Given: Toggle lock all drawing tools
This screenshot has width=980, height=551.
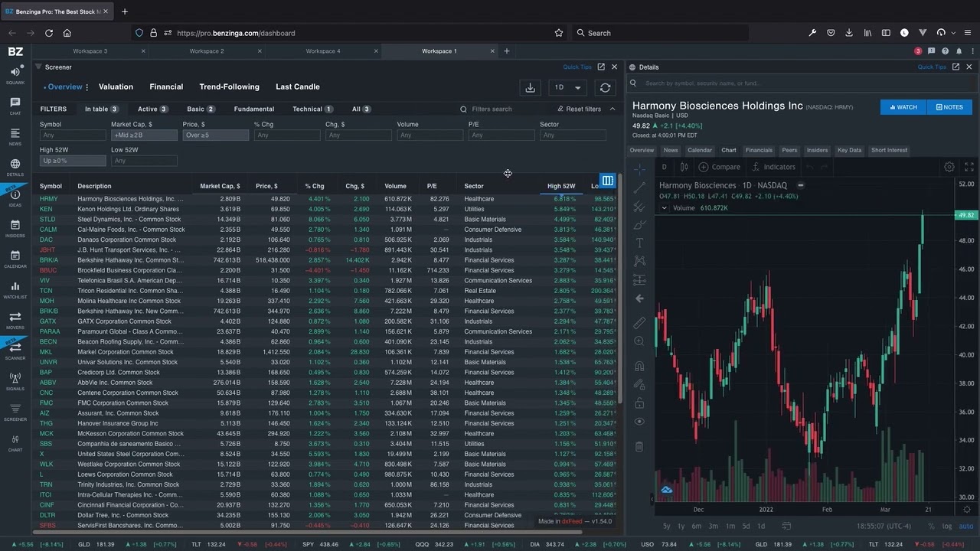Looking at the screenshot, I should click(x=639, y=403).
